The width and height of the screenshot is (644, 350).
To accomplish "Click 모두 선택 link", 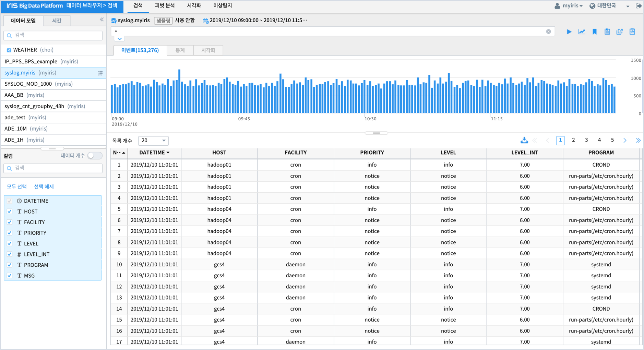I will [17, 186].
